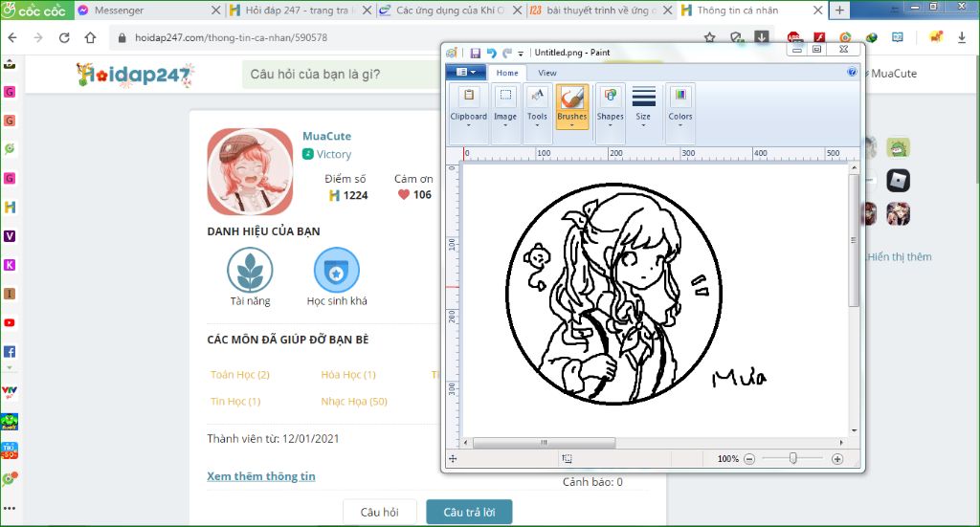The image size is (980, 527).
Task: Click the zoom out minus button in Paint
Action: point(749,459)
